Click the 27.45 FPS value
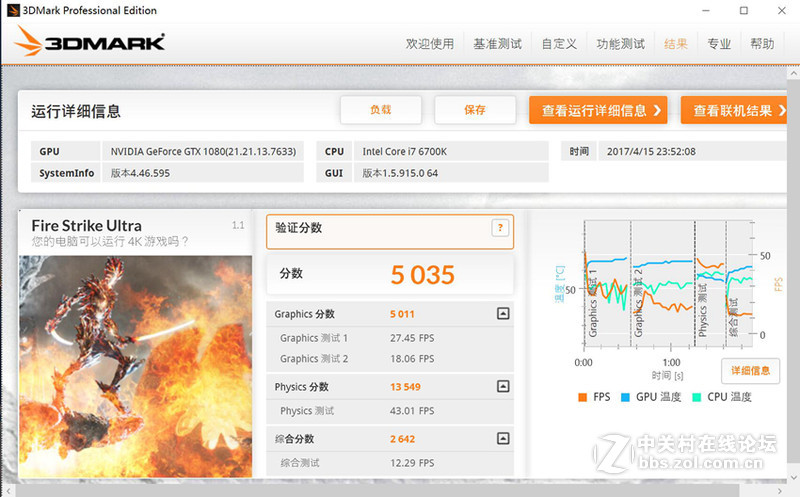Image resolution: width=800 pixels, height=497 pixels. (412, 338)
